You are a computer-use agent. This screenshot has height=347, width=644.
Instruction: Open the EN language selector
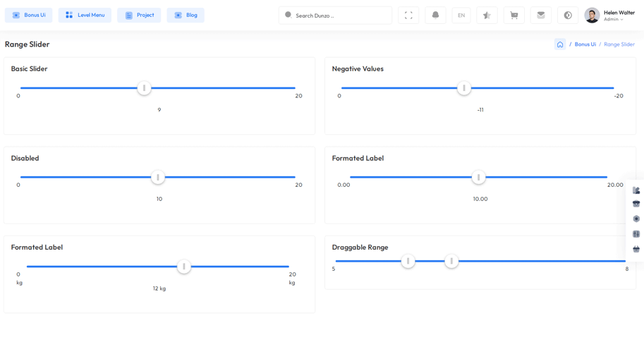(x=461, y=16)
